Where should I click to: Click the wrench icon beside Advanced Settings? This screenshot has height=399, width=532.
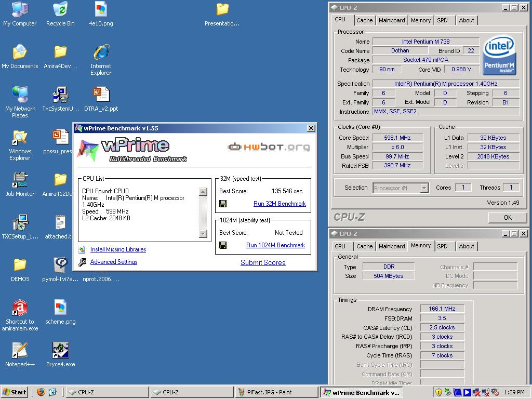(x=82, y=262)
